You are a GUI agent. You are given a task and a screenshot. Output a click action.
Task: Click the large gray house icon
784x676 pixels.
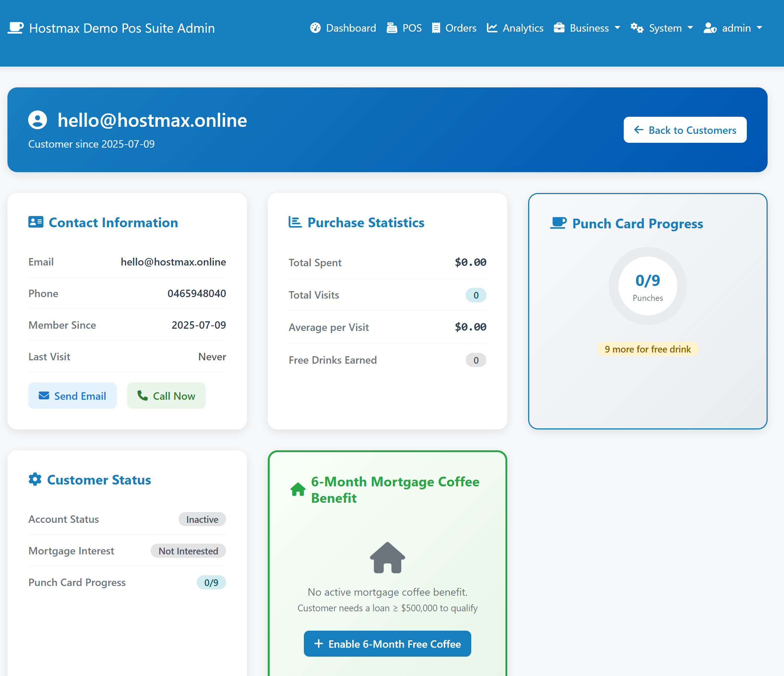pyautogui.click(x=387, y=558)
